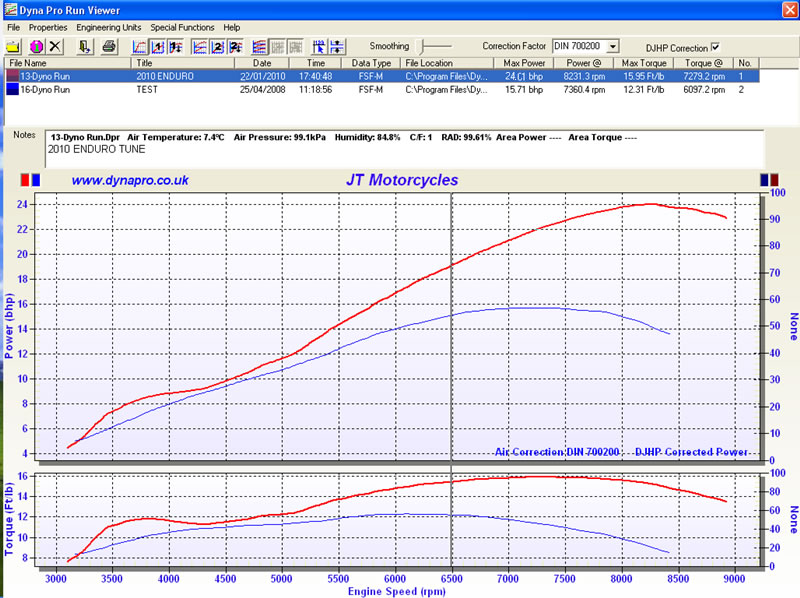Sort by the Title column header
Screen dimensions: 800x598
183,63
